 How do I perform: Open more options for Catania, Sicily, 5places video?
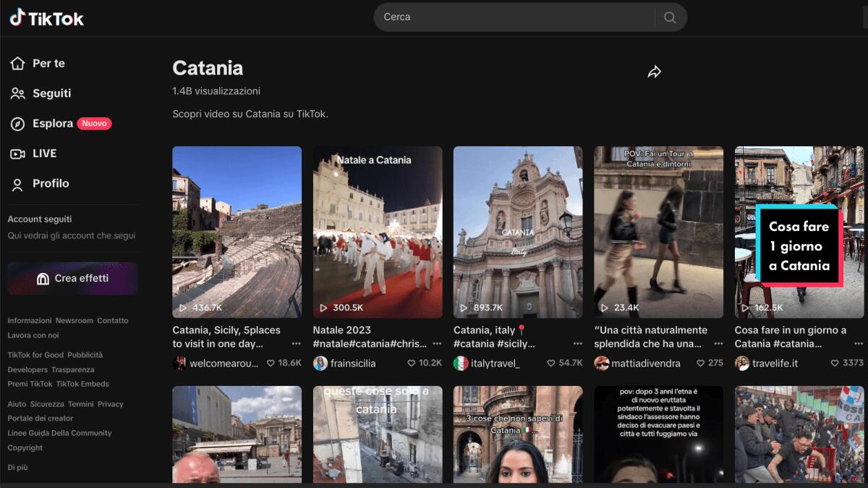coord(296,344)
